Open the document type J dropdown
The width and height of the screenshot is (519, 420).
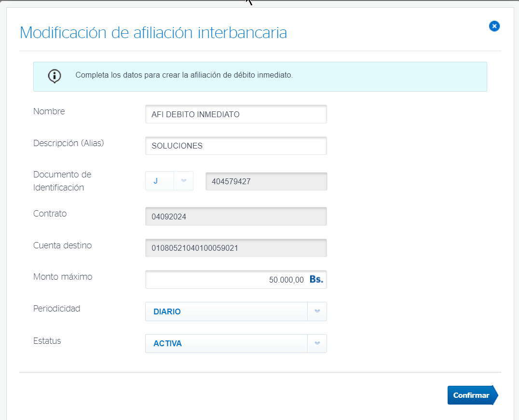click(169, 181)
